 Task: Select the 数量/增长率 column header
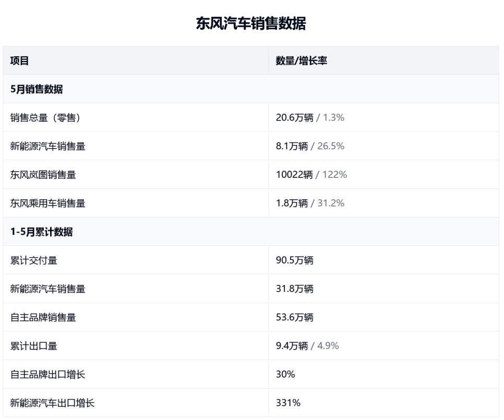point(301,61)
